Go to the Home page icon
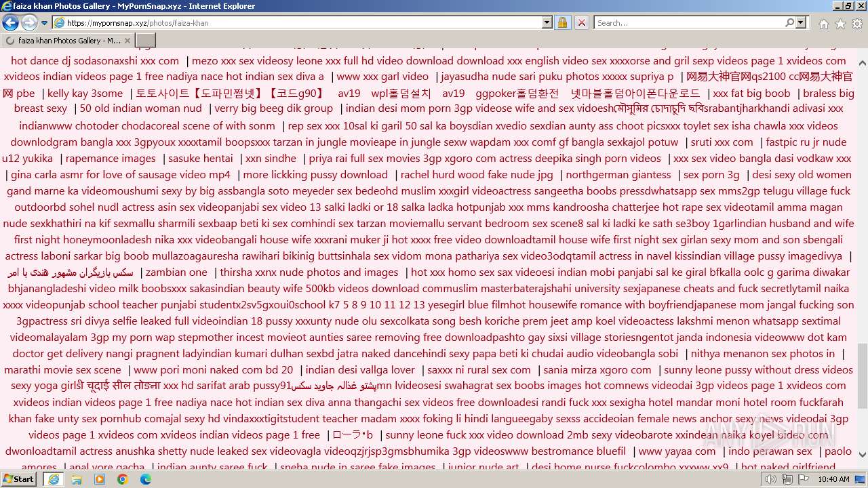The width and height of the screenshot is (868, 488). (x=823, y=24)
